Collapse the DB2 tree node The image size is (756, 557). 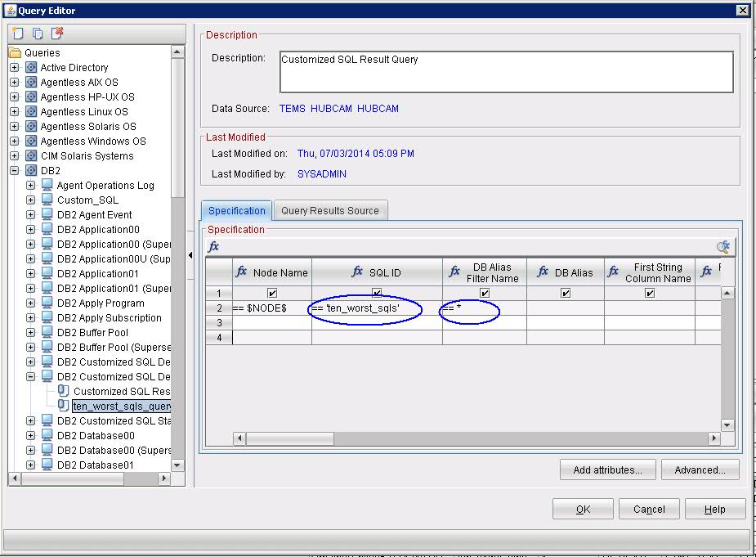click(x=14, y=171)
